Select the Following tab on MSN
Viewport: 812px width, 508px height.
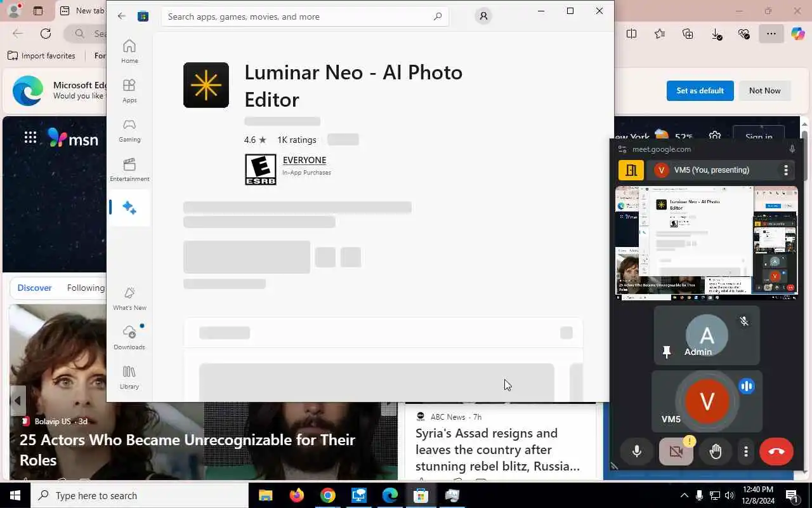[86, 288]
